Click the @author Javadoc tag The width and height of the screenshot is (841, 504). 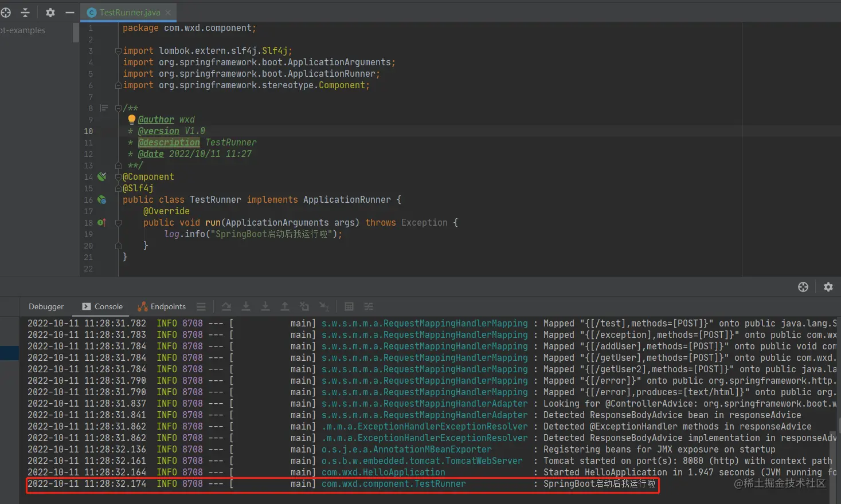(156, 119)
